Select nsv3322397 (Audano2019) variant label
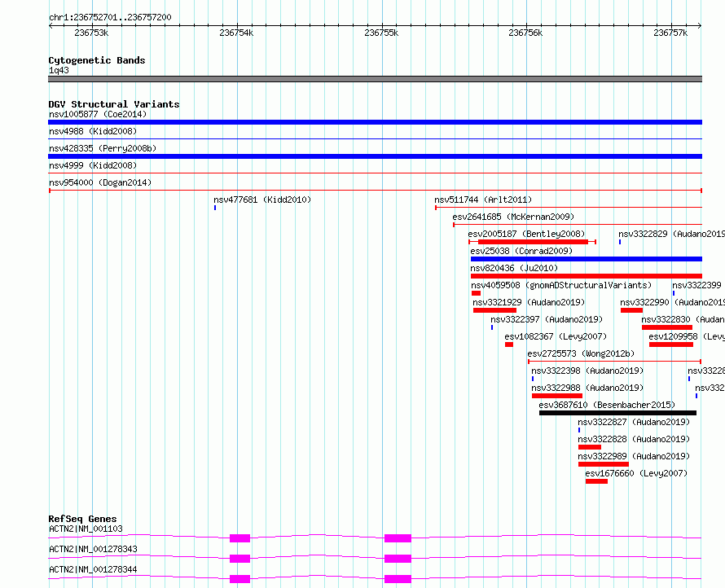The width and height of the screenshot is (725, 588). [x=547, y=319]
